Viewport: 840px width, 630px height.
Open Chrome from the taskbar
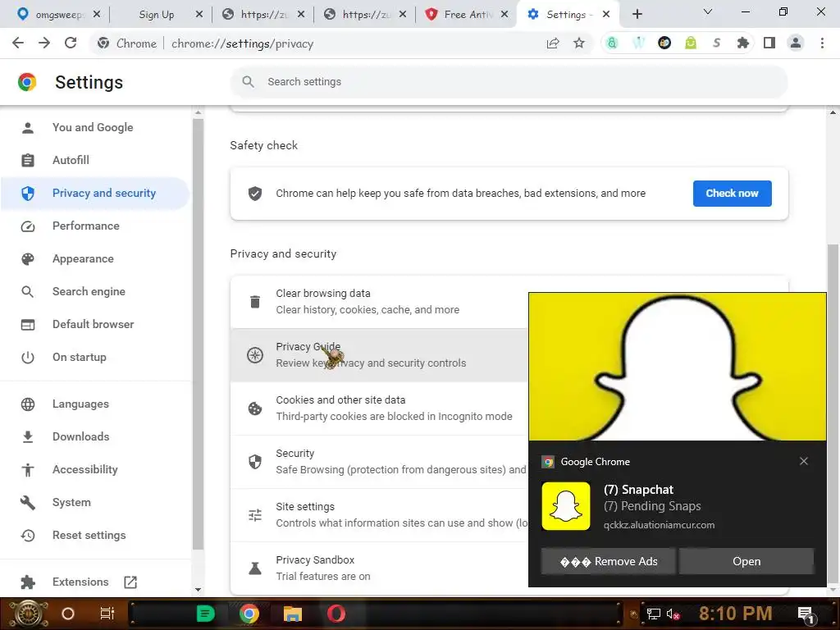coord(249,614)
